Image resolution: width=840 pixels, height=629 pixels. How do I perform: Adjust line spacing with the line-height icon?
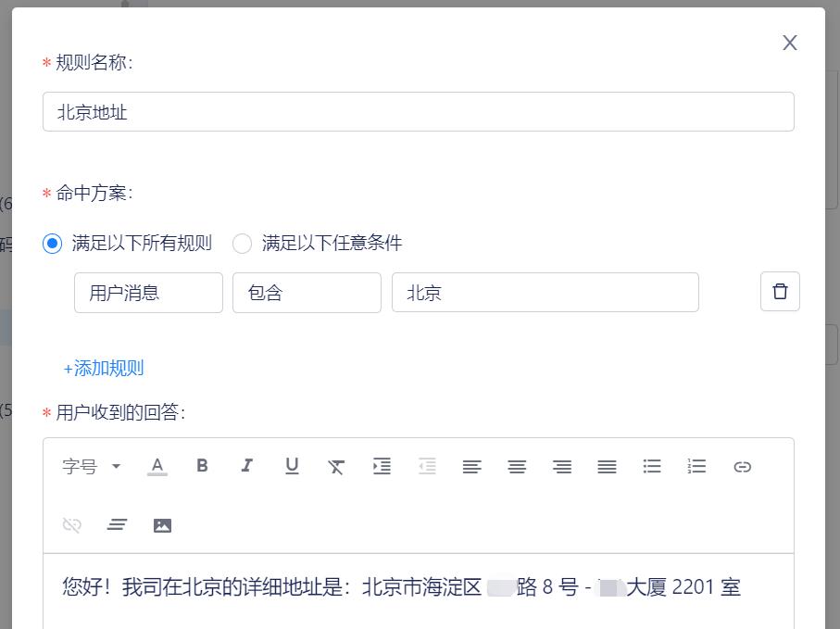117,523
